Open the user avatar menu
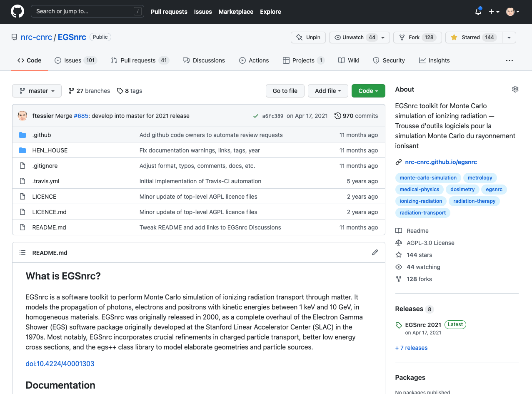Viewport: 532px width, 394px height. pos(512,12)
